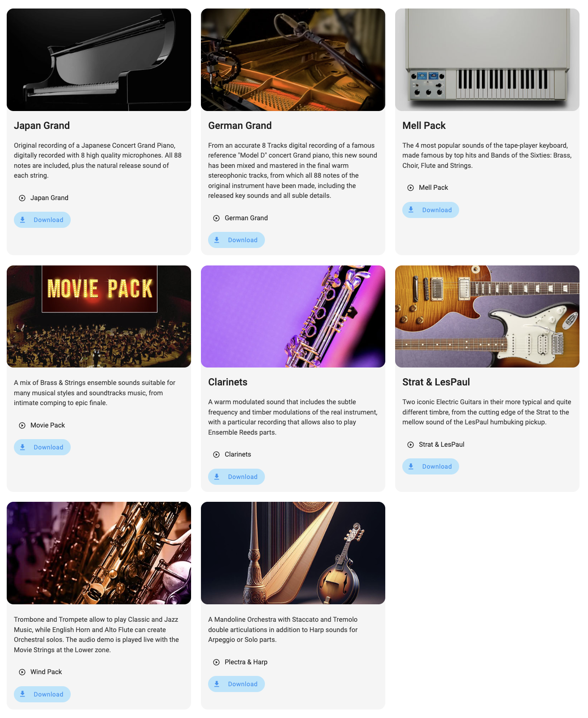
Task: Play the Clarinets demo icon
Action: (216, 454)
